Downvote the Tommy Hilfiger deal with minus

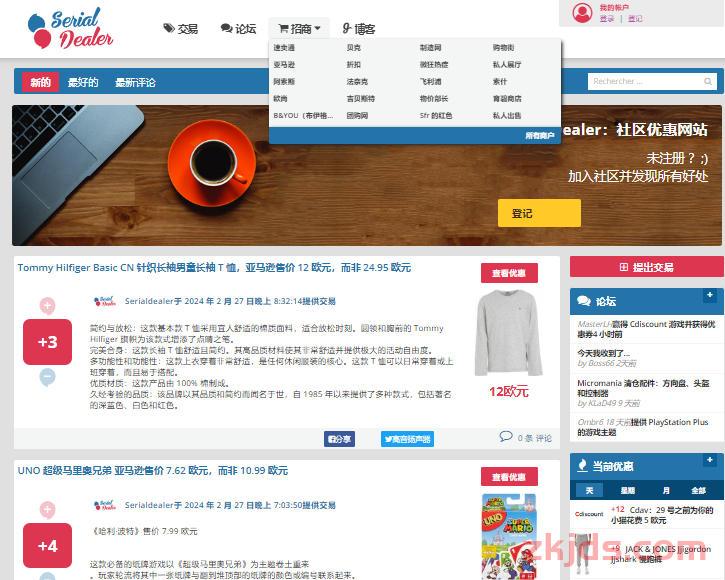tap(47, 377)
